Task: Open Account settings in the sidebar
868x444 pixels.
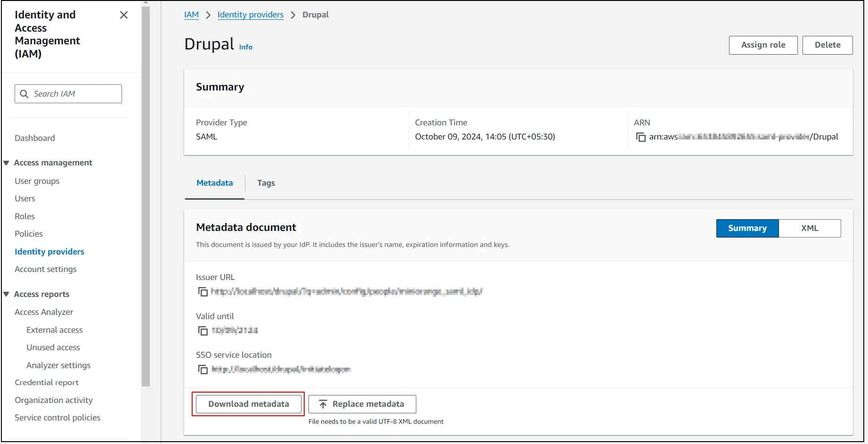Action: click(x=46, y=269)
